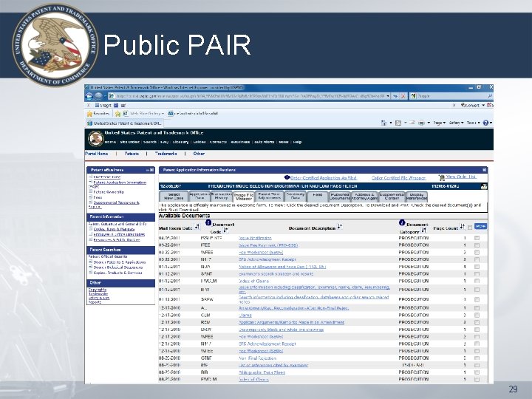Viewport: 532px width, 399px height.
Task: Click the USPTO seal in site header
Action: (x=95, y=138)
